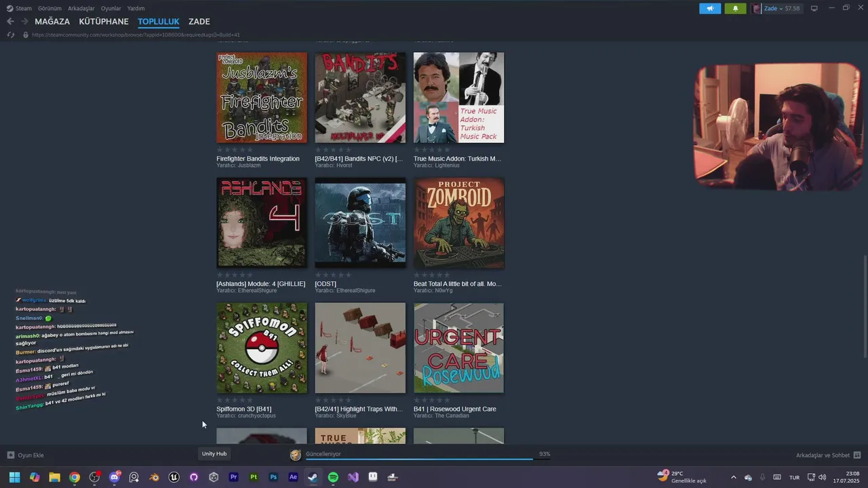Open the ZADE profile tab
The image size is (868, 488).
point(199,22)
